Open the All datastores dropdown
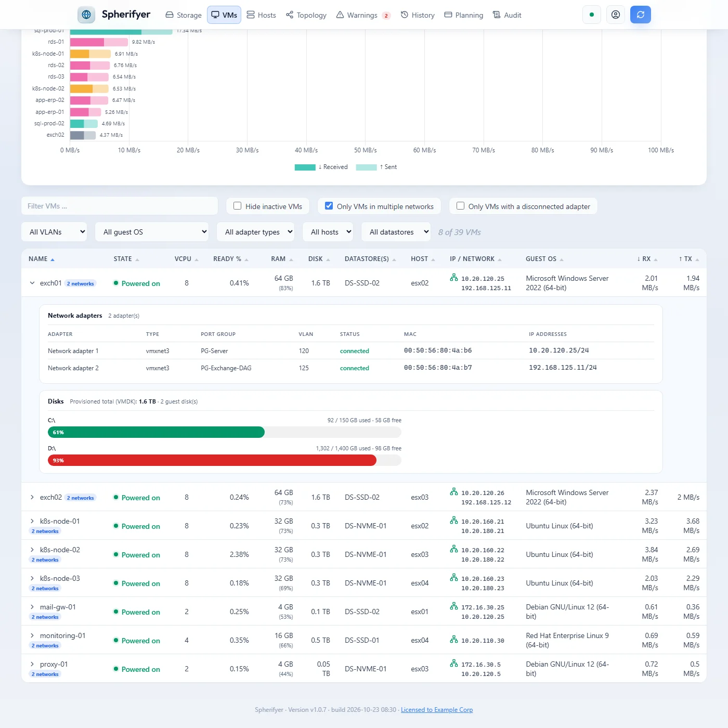Viewport: 728px width, 728px height. (396, 232)
